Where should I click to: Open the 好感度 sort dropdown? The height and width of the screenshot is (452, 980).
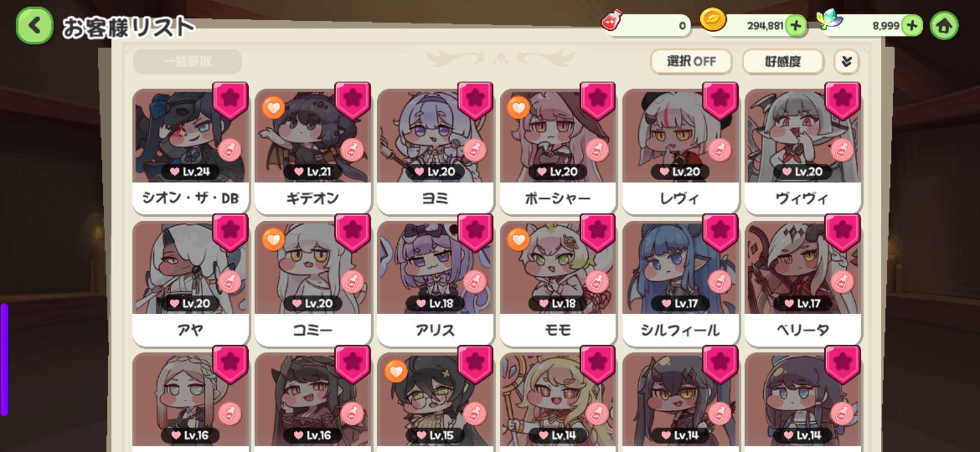(783, 62)
